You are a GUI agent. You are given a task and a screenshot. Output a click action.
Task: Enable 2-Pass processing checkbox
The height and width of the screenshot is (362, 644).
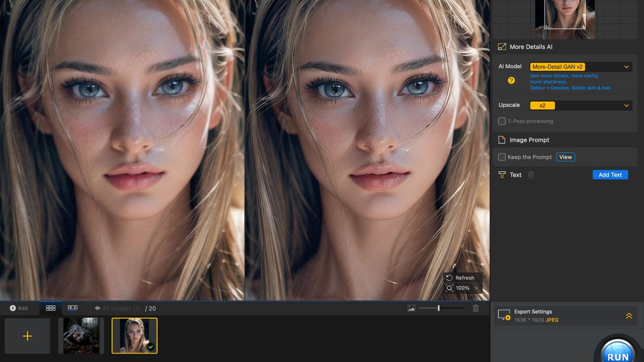point(502,121)
